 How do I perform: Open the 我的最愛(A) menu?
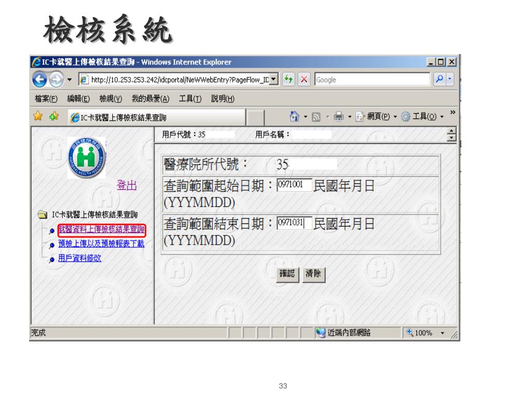(x=151, y=99)
